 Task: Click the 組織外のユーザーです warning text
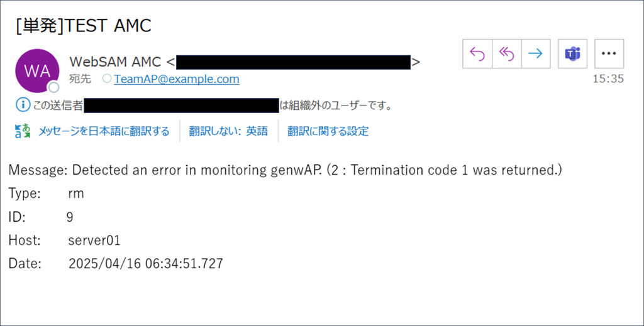pyautogui.click(x=336, y=105)
